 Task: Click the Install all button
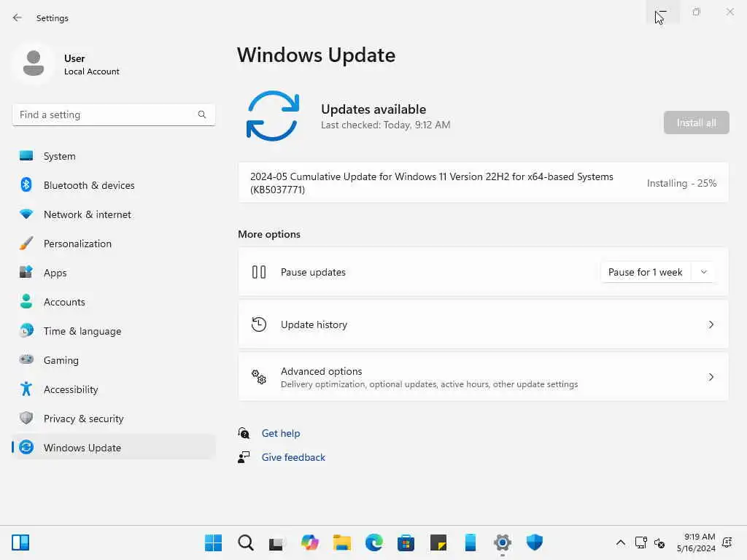[696, 122]
